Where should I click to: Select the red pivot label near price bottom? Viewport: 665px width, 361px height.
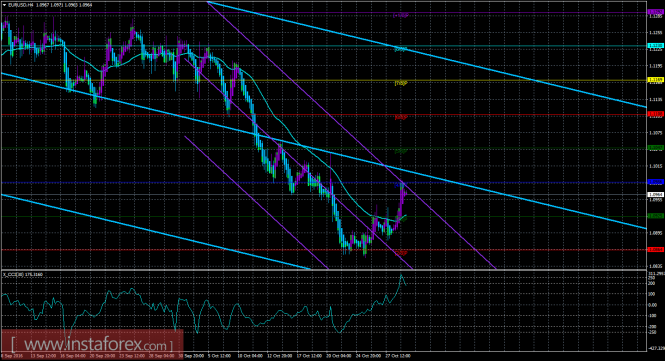click(401, 253)
